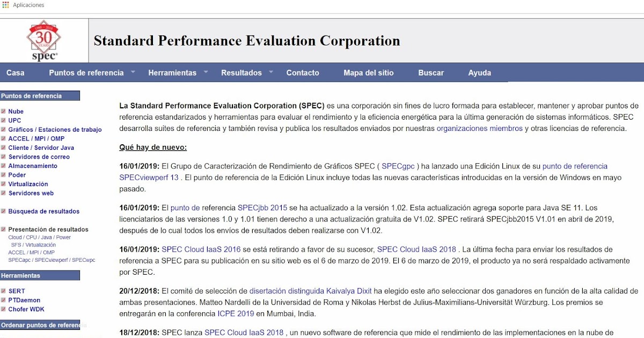Open Búsqueda de resultados link

click(44, 211)
